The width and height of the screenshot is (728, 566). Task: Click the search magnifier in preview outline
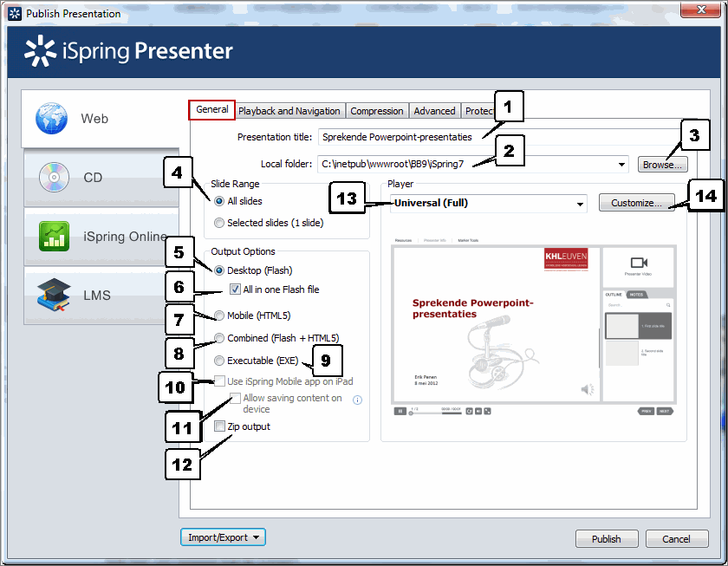pyautogui.click(x=668, y=305)
